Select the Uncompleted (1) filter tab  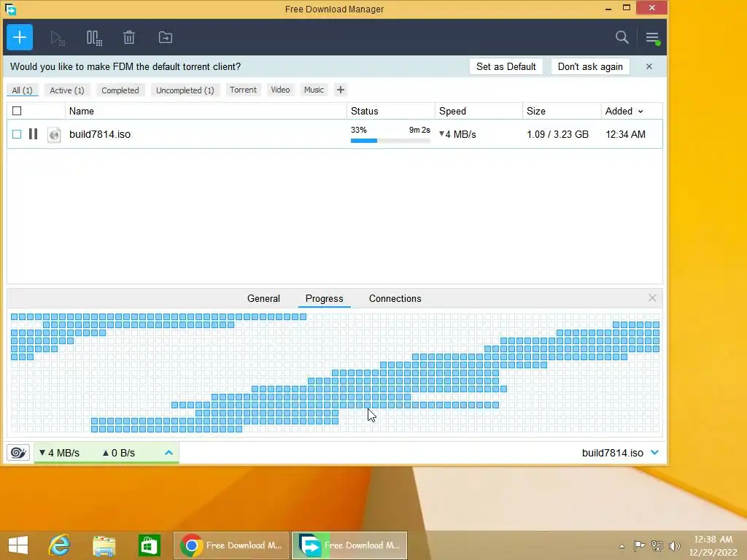(185, 90)
